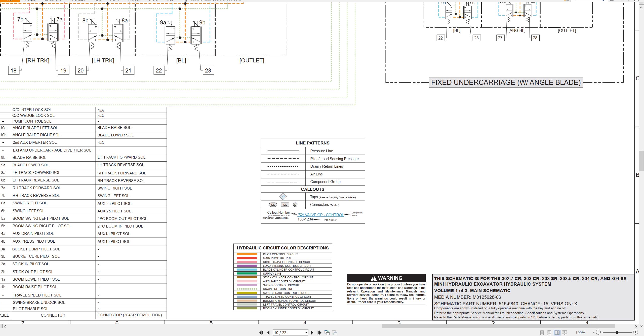
Task: Click the horizontal scrollbar left arrow
Action: pyautogui.click(x=5, y=326)
